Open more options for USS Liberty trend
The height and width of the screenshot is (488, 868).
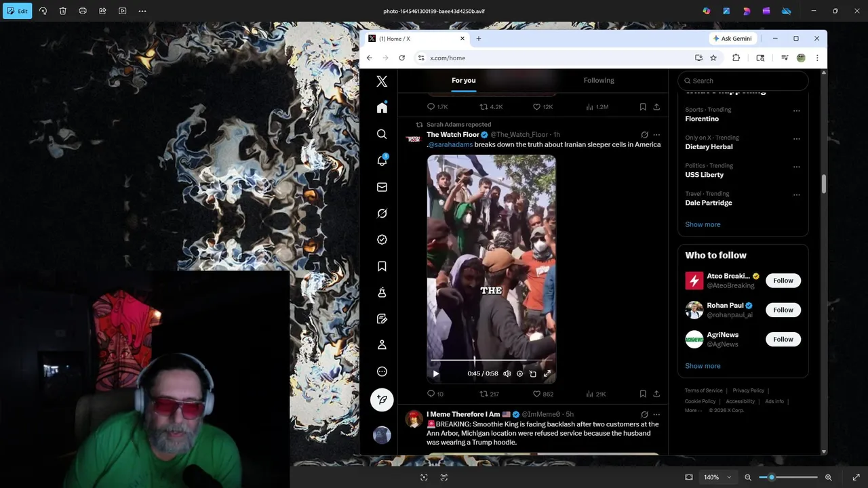click(x=796, y=167)
